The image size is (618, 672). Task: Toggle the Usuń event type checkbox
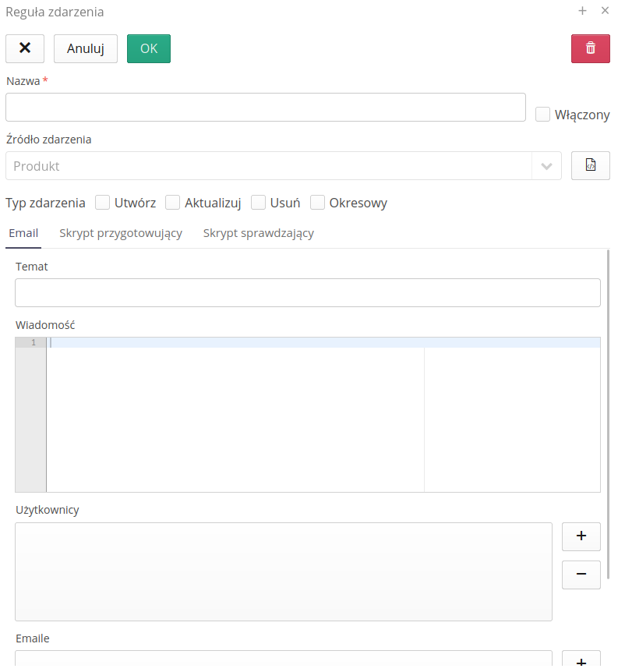coord(258,203)
